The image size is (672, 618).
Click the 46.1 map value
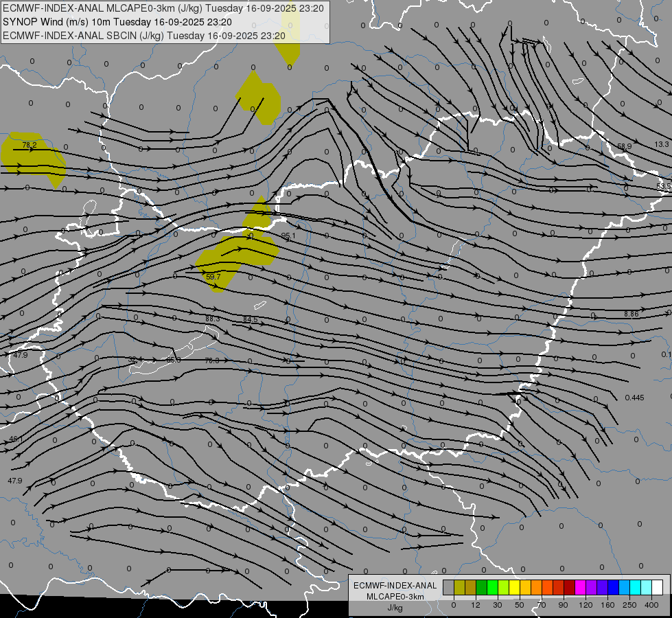coord(16,439)
